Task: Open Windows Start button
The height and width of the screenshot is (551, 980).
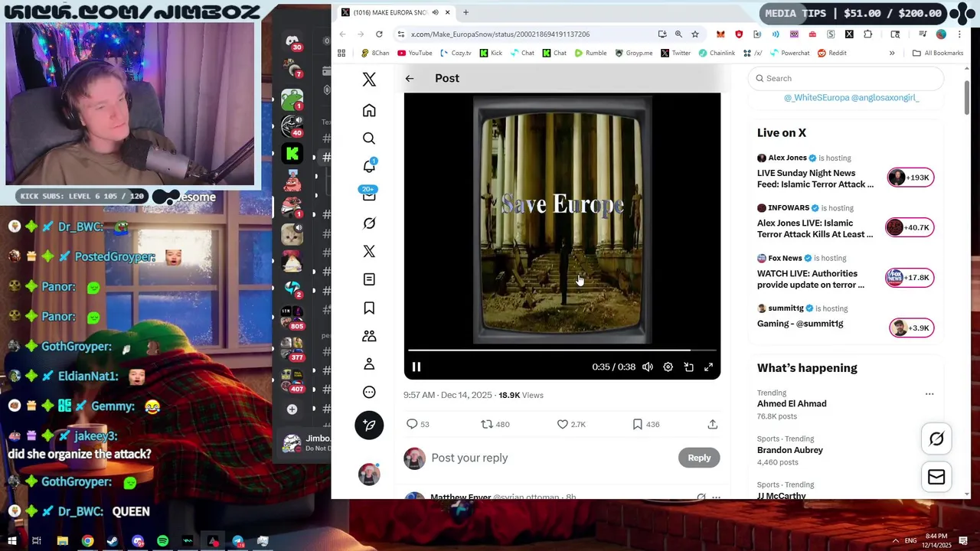Action: pyautogui.click(x=12, y=541)
